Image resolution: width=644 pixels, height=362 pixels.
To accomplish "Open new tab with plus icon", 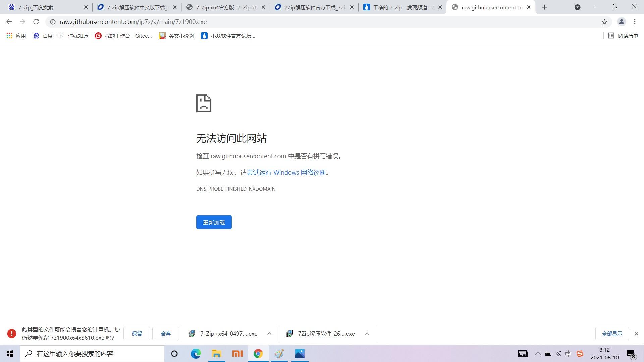I will coord(544,7).
